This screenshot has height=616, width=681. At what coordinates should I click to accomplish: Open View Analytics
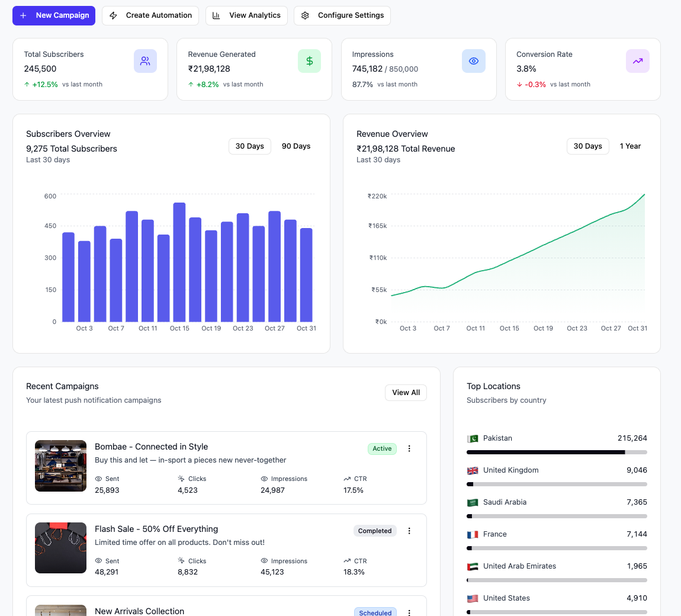click(246, 15)
